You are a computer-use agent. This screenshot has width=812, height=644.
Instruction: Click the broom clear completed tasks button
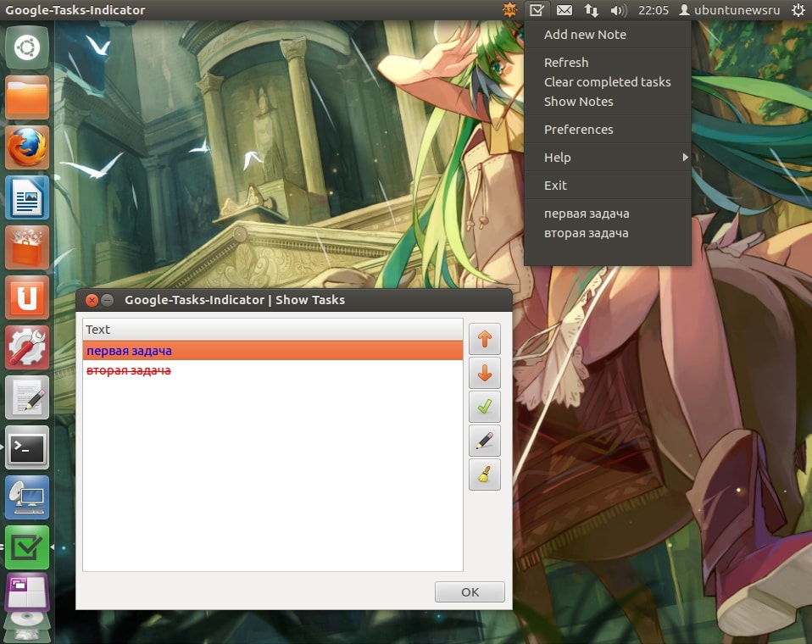[484, 475]
